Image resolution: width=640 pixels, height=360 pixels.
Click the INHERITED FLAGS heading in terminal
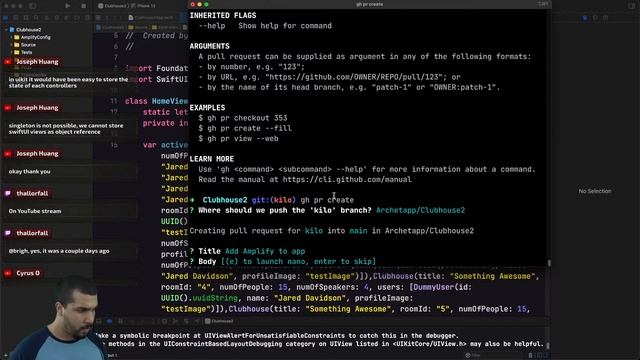pos(223,16)
